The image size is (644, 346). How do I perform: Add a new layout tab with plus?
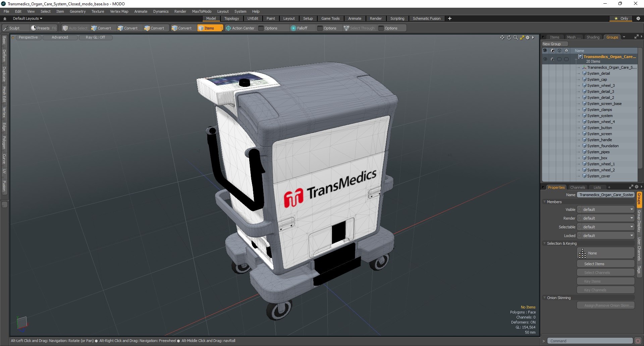pyautogui.click(x=450, y=18)
